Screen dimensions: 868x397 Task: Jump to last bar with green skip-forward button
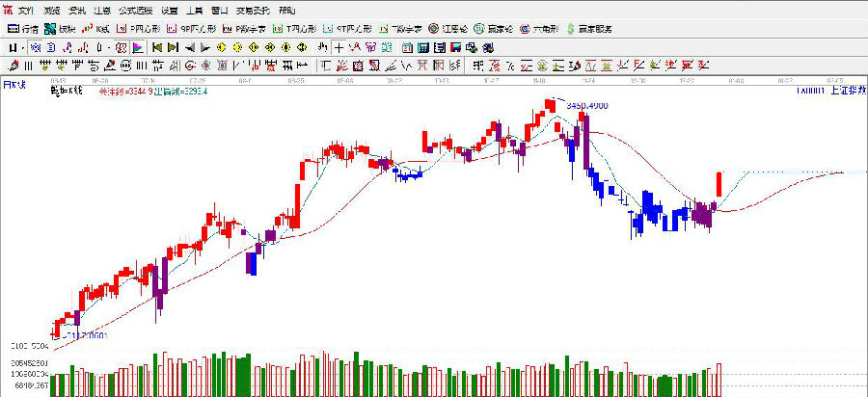pyautogui.click(x=172, y=46)
